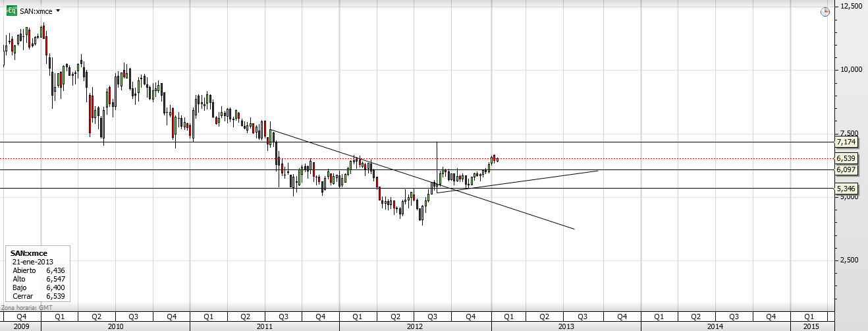Click the 2010 year label on the time axis
This screenshot has width=868, height=331.
[115, 326]
